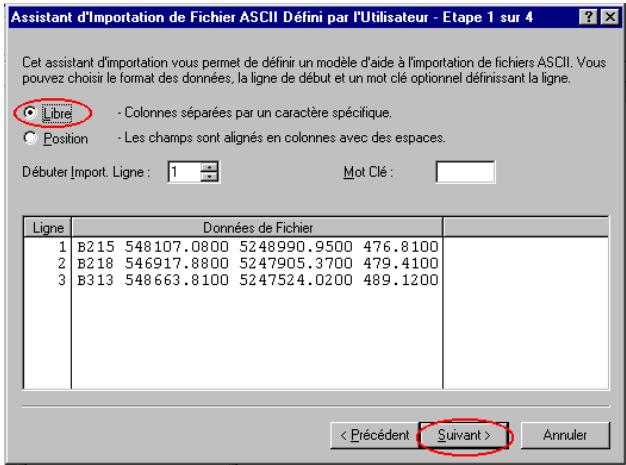
Task: Cancel the wizard with Annuler
Action: pyautogui.click(x=565, y=435)
